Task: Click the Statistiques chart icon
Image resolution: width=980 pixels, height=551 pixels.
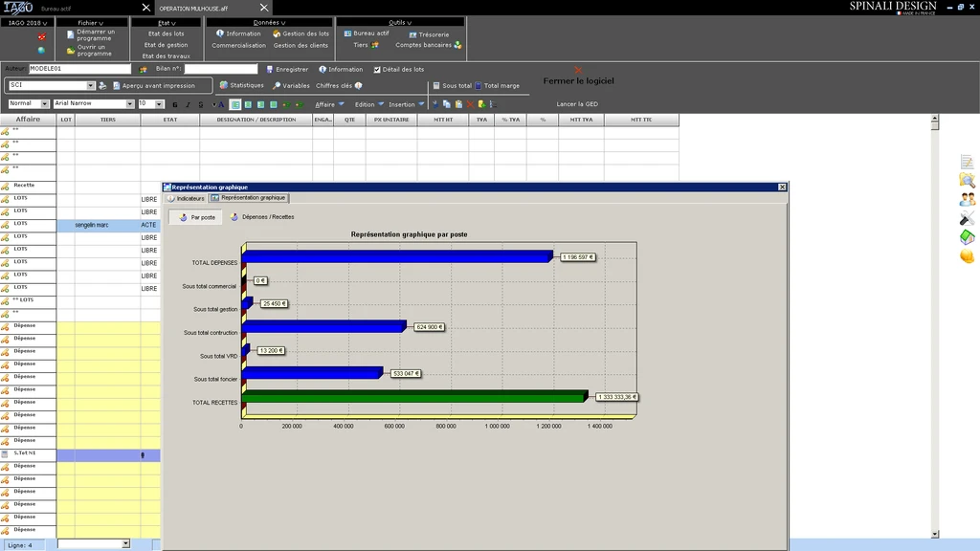Action: [223, 85]
